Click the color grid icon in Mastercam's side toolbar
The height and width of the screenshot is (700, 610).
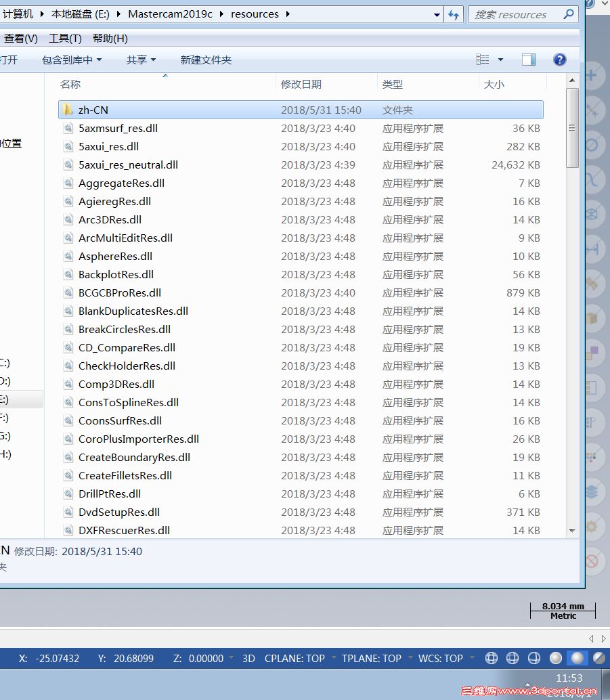click(x=592, y=457)
